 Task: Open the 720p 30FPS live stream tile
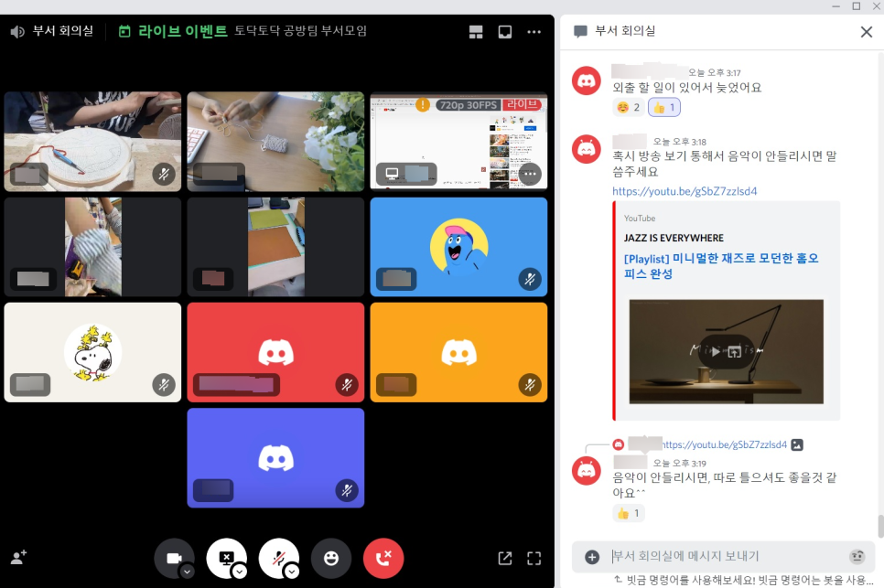pos(458,142)
